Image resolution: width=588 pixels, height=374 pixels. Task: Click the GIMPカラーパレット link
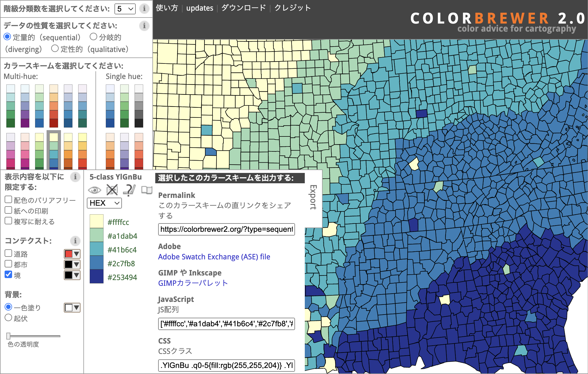point(193,283)
